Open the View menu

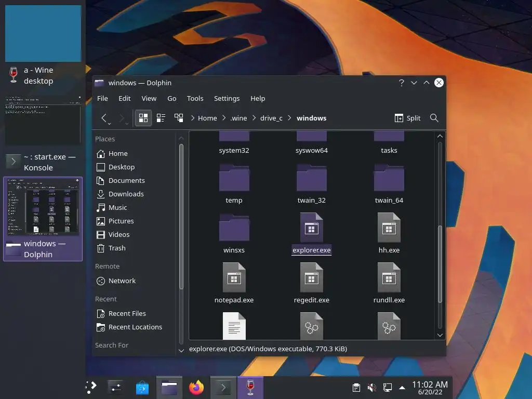click(x=149, y=98)
